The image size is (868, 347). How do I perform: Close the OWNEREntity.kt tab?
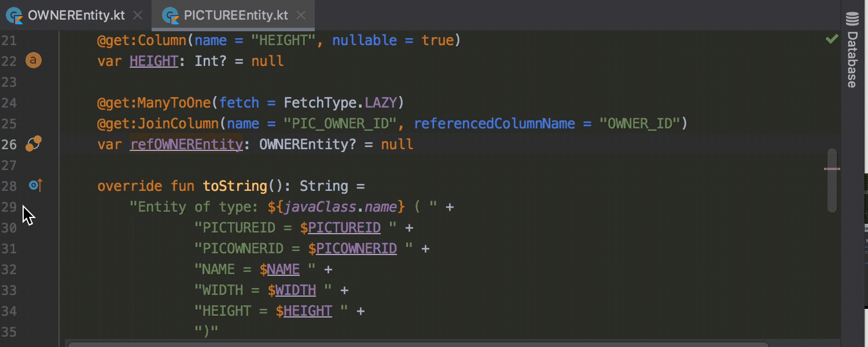[x=137, y=16]
